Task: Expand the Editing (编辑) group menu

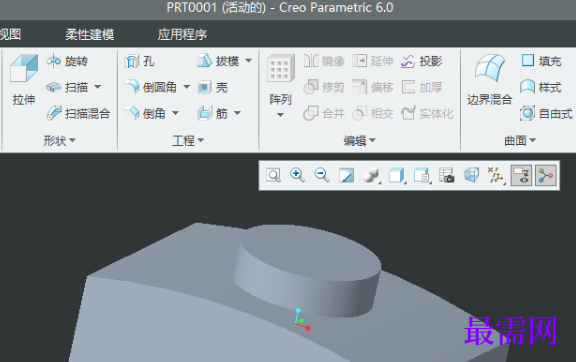Action: point(359,140)
